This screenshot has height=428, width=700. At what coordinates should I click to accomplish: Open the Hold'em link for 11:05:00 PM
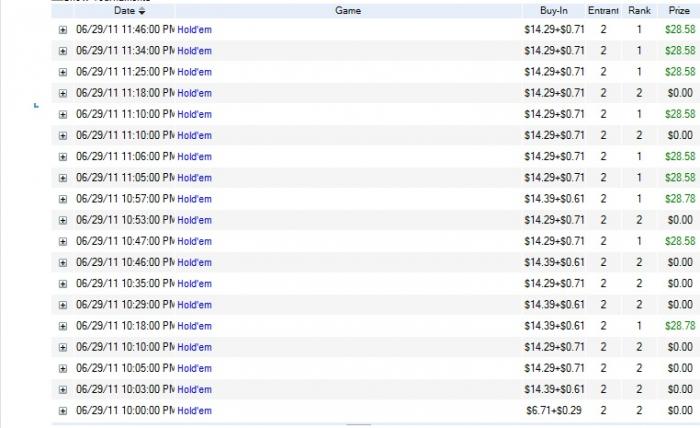tap(194, 178)
